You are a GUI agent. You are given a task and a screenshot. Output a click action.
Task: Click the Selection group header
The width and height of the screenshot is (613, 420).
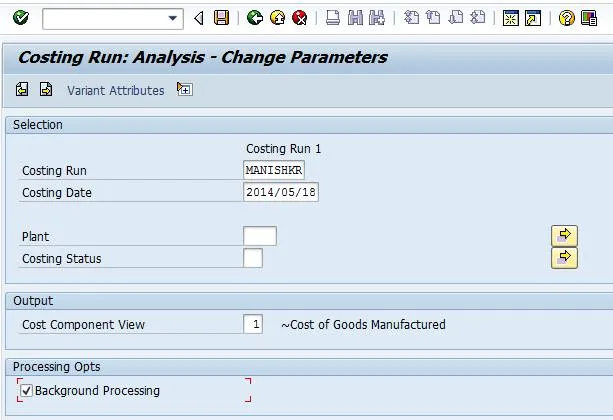38,125
